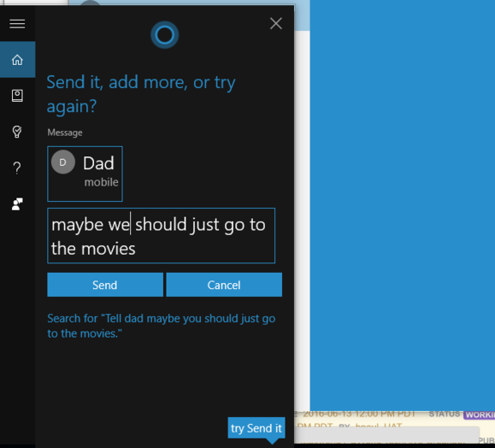
Task: Open Help via the question mark icon
Action: point(17,168)
